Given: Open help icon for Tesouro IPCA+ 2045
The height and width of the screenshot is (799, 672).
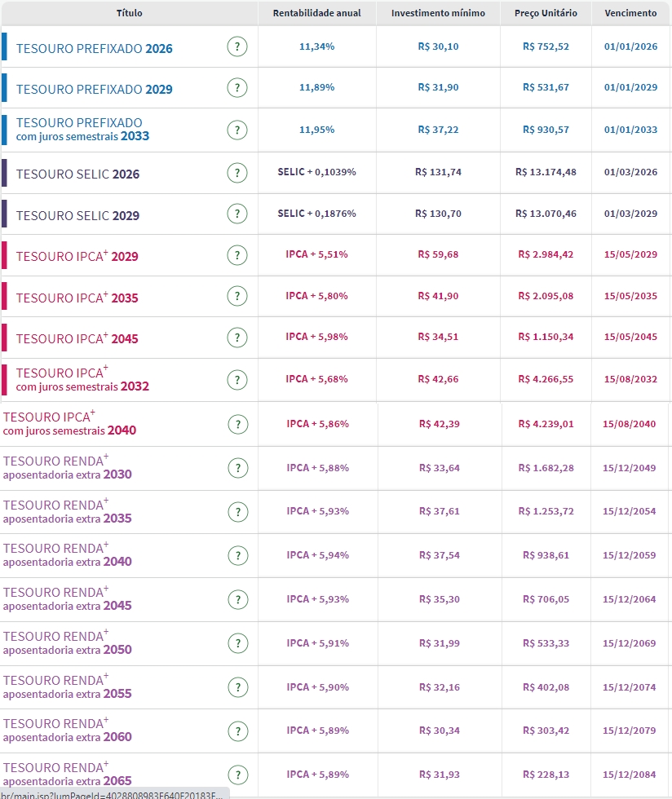Looking at the screenshot, I should (237, 337).
